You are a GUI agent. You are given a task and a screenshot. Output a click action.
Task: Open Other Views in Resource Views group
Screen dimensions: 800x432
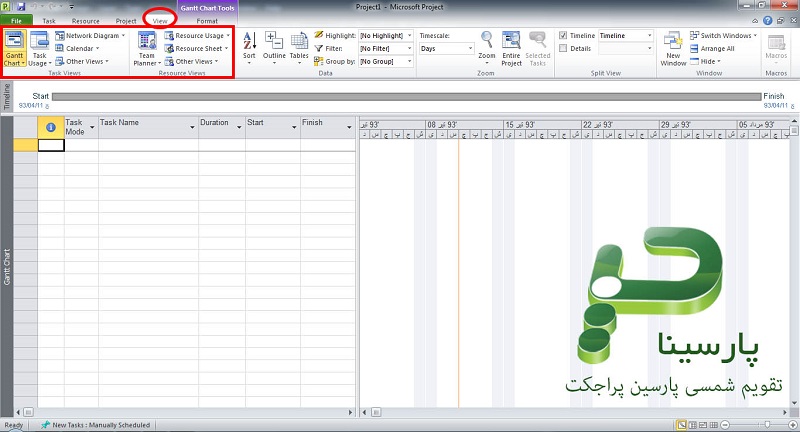(192, 61)
